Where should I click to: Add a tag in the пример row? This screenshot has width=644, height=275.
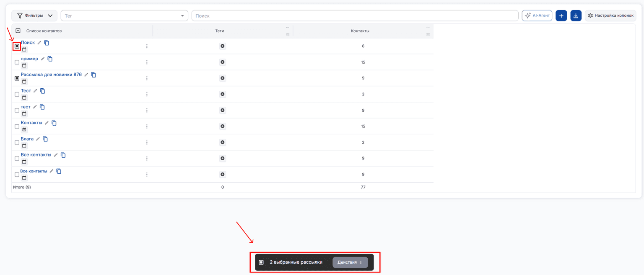[x=223, y=62]
